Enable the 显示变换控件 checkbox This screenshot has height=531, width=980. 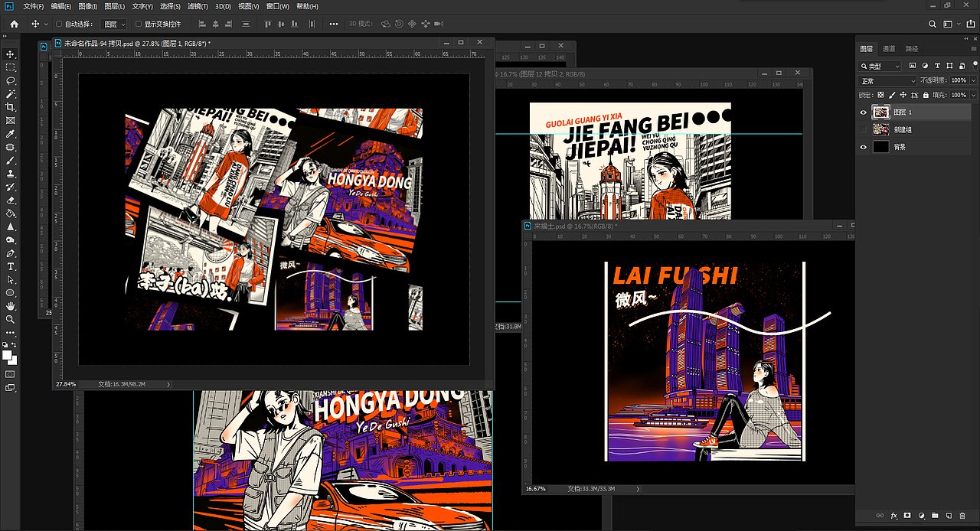click(139, 24)
